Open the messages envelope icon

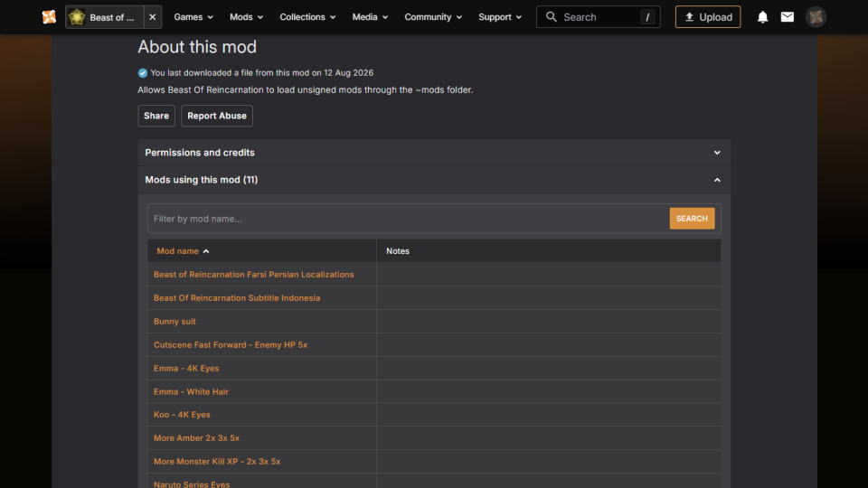[x=788, y=17]
